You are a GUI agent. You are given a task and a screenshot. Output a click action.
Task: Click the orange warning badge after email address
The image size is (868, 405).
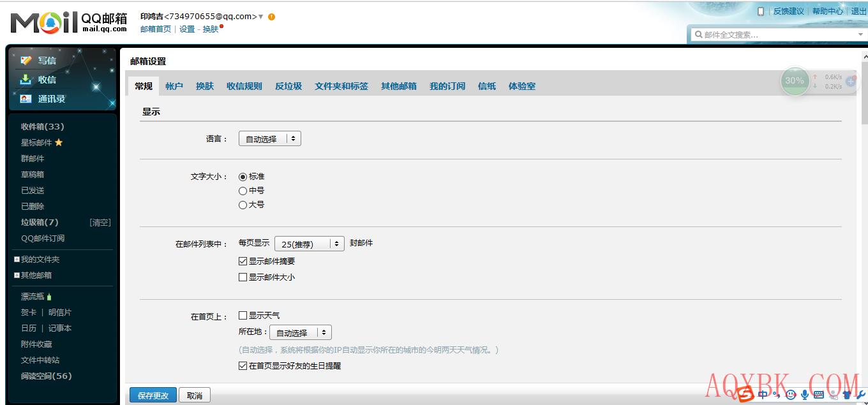(x=272, y=17)
